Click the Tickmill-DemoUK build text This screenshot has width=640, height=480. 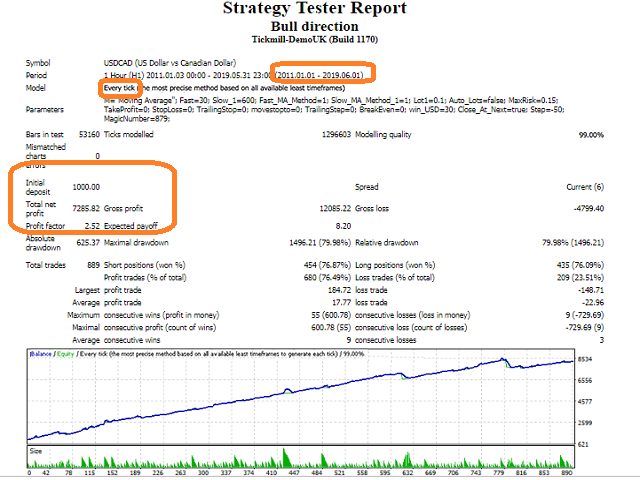click(315, 40)
